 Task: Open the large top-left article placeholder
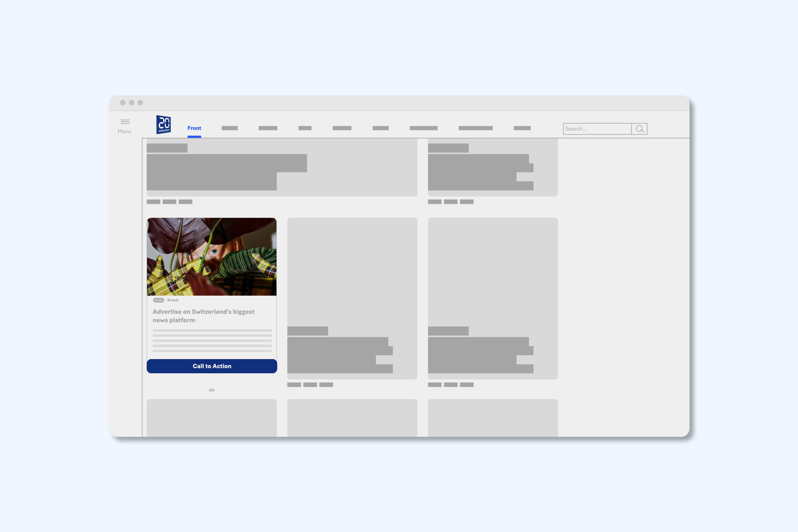coord(282,167)
